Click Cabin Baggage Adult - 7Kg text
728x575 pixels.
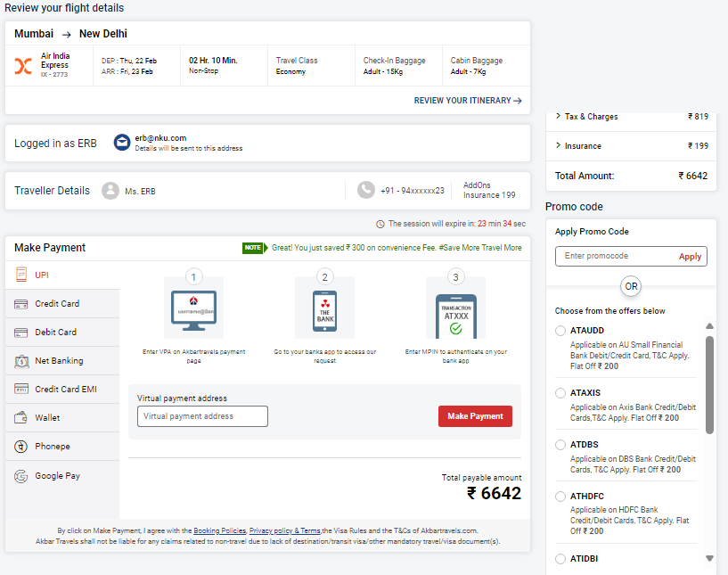click(x=477, y=66)
